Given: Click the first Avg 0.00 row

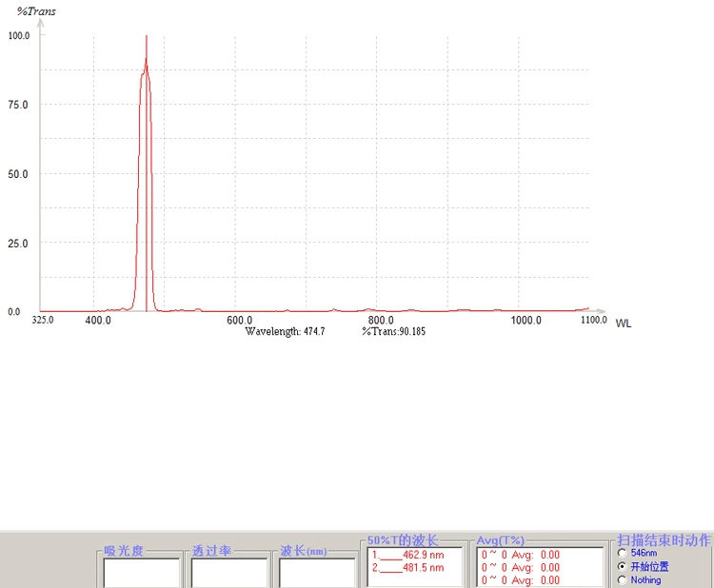Looking at the screenshot, I should (x=521, y=555).
